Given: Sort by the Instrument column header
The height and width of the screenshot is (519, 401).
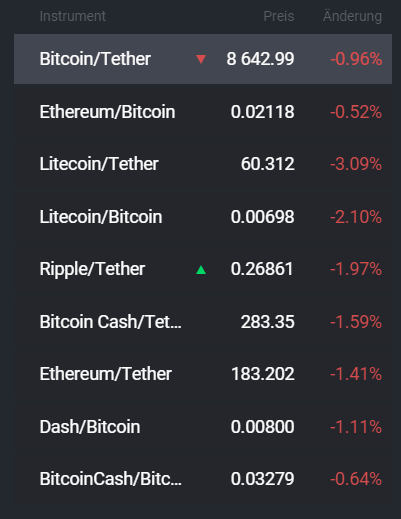Looking at the screenshot, I should pyautogui.click(x=73, y=16).
